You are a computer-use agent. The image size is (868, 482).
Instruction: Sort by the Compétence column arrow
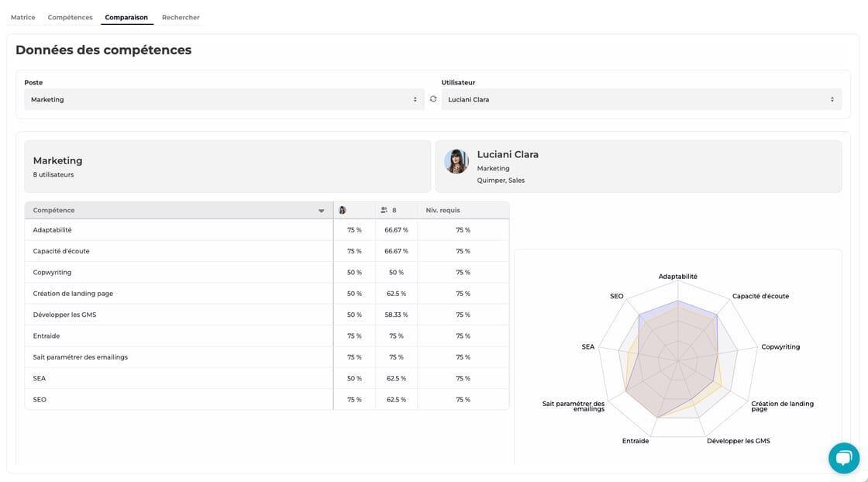tap(322, 211)
